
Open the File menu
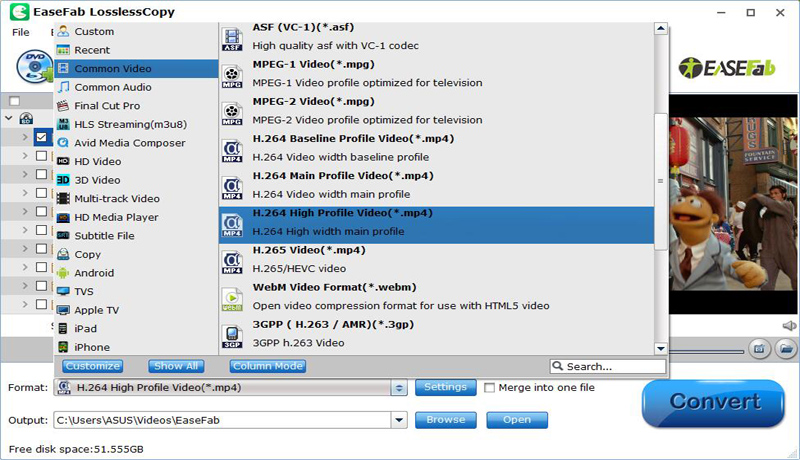[x=20, y=32]
